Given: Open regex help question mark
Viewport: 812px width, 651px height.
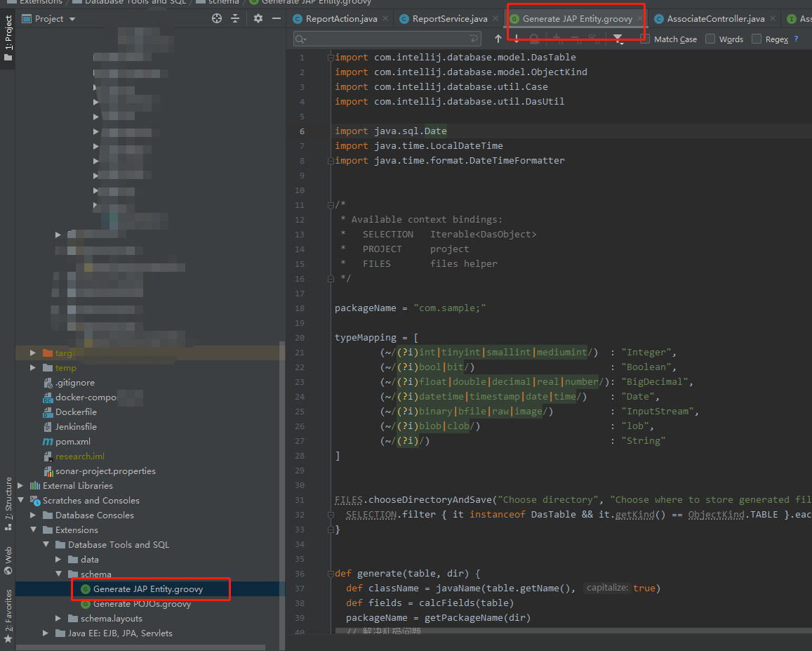Looking at the screenshot, I should coord(796,39).
